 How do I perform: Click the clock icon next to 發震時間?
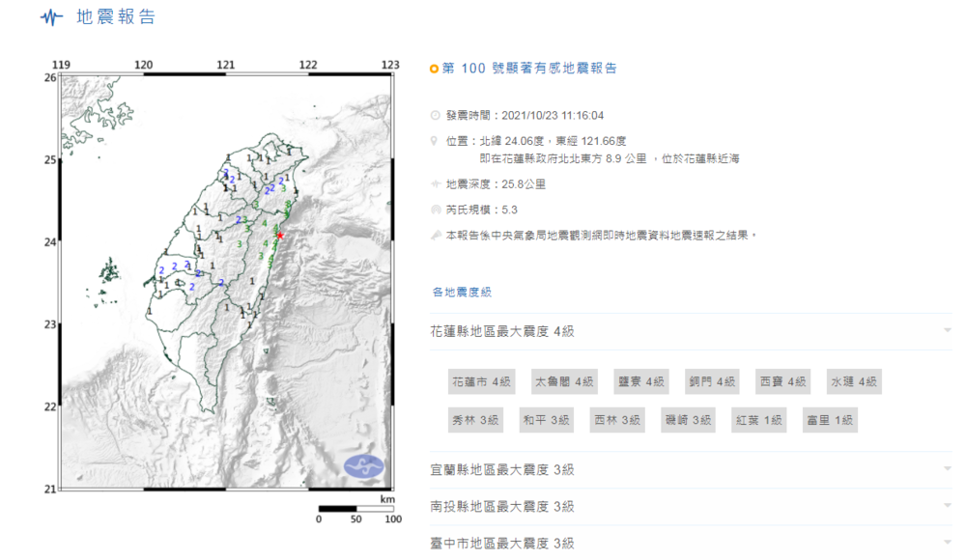[x=435, y=115]
